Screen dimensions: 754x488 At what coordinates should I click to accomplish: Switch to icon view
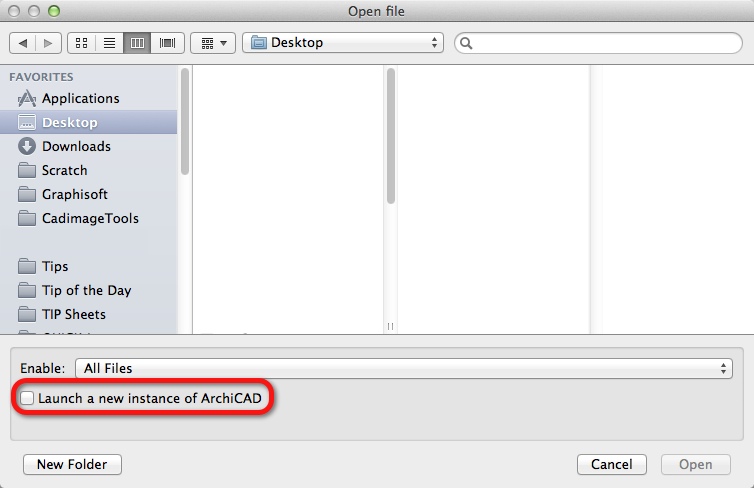(82, 43)
